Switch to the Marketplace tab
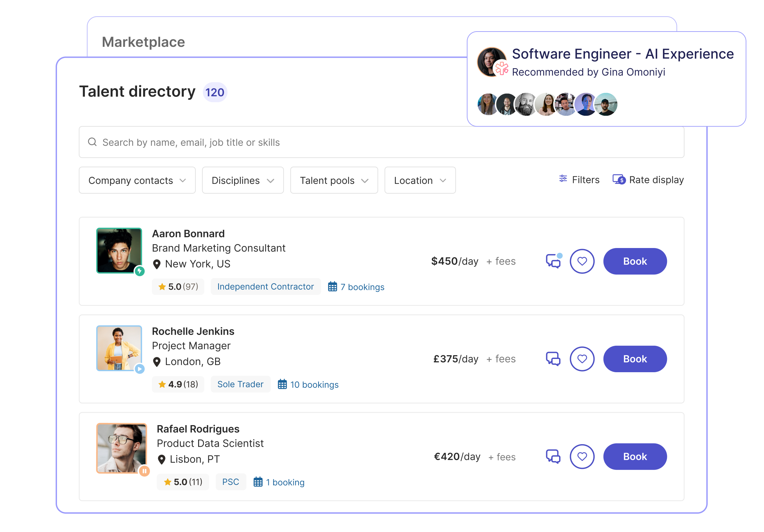 point(144,42)
